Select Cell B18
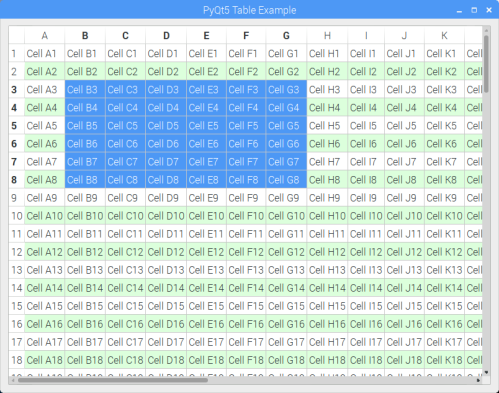499x393 pixels. (x=85, y=360)
